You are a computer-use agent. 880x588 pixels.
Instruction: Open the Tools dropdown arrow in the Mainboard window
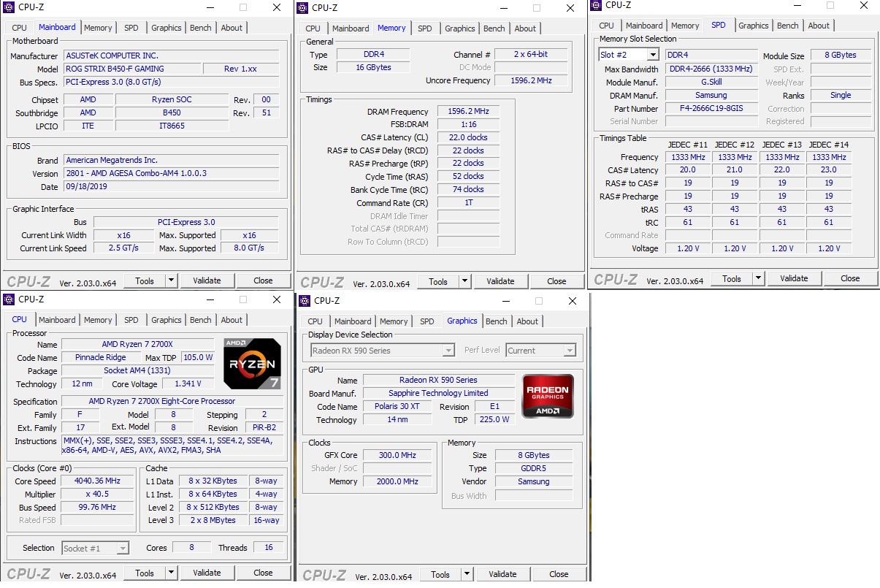[171, 280]
